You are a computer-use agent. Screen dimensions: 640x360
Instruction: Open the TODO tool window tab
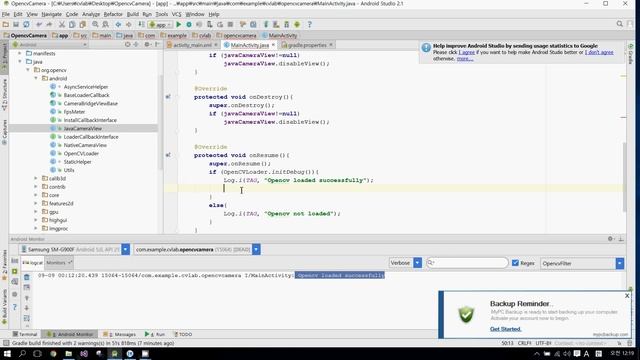click(x=183, y=334)
